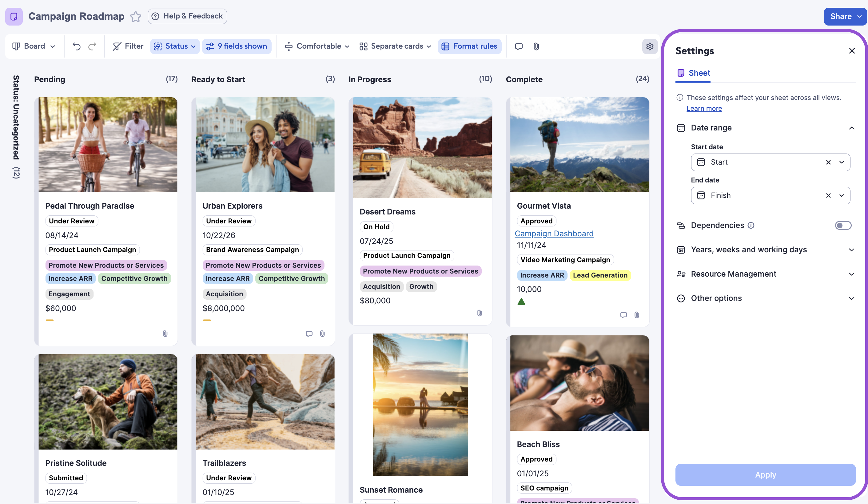Clear the Start date field selection
Viewport: 868px width, 504px height.
point(828,162)
